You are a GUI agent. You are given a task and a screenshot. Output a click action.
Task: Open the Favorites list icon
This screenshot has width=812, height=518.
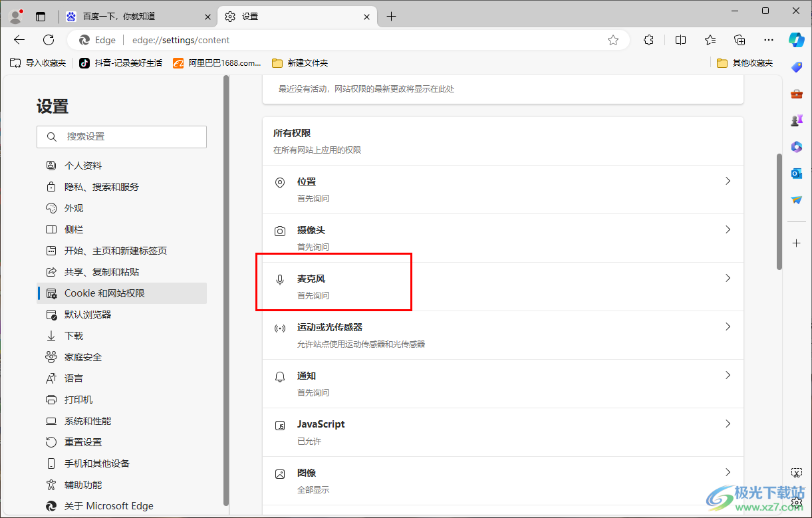(710, 40)
